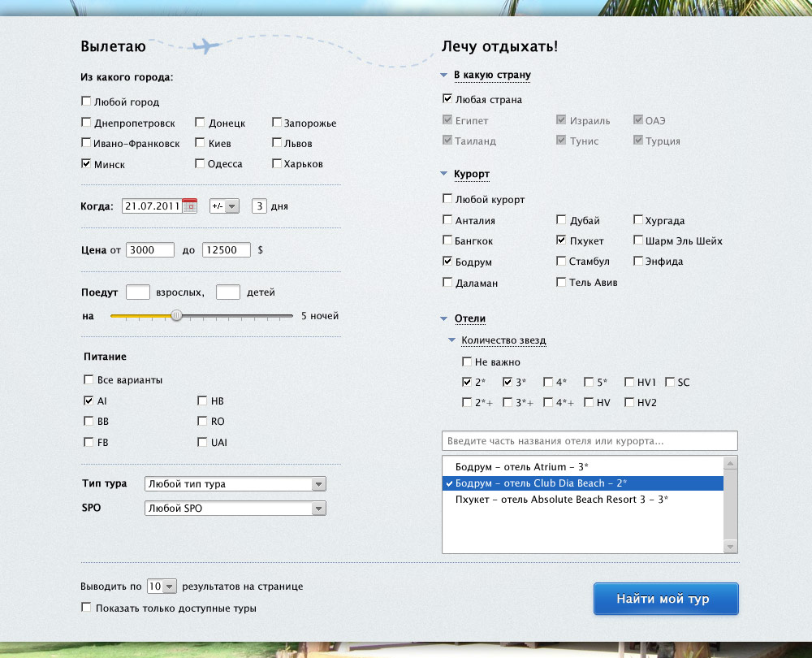The width and height of the screenshot is (812, 658).
Task: Click the Найти мой тур button
Action: (x=666, y=600)
